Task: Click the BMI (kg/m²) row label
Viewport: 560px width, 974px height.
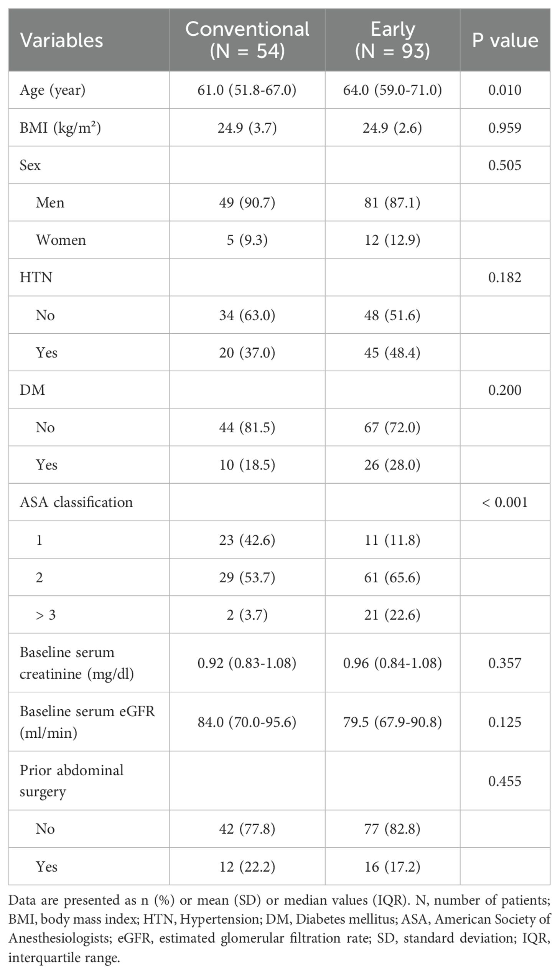Action: coord(60,128)
